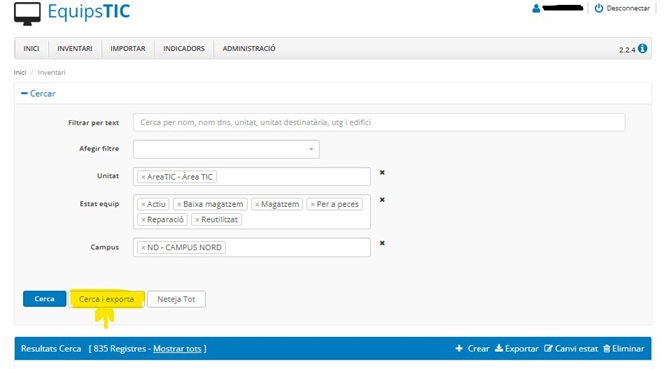Click the blue Cerca button
Viewport: 671px width, 369px height.
[45, 299]
